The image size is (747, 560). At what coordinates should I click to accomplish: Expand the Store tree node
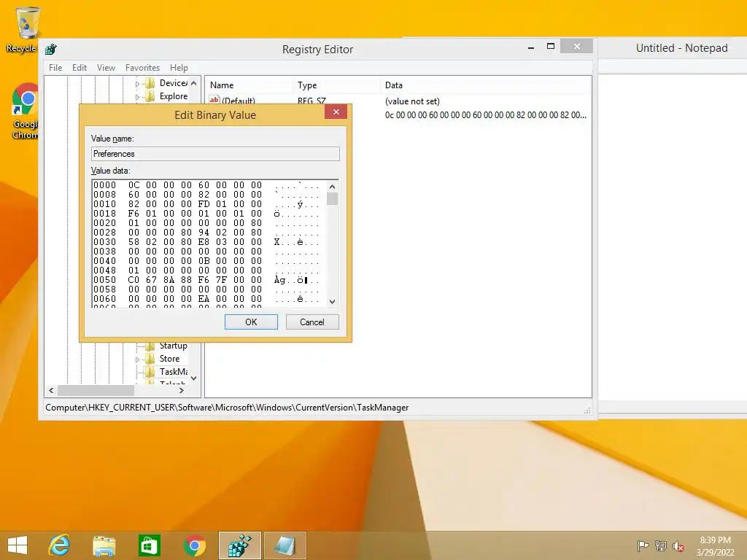[x=137, y=359]
